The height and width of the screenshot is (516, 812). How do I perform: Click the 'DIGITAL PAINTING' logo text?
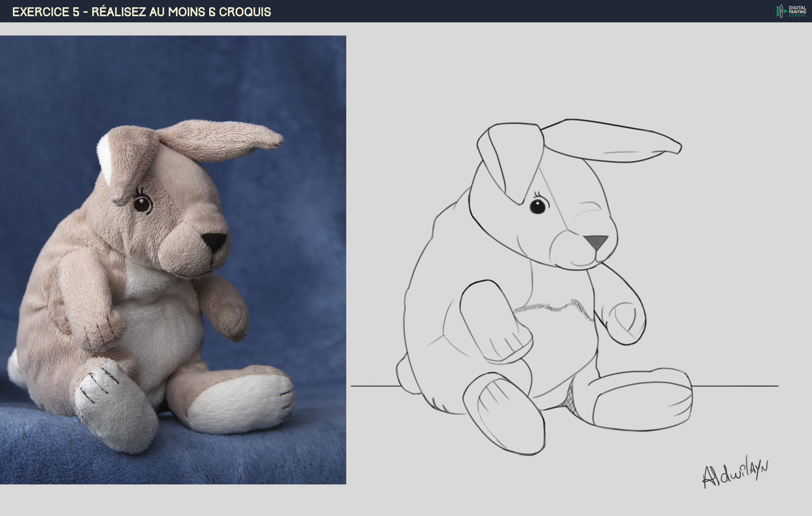[798, 9]
